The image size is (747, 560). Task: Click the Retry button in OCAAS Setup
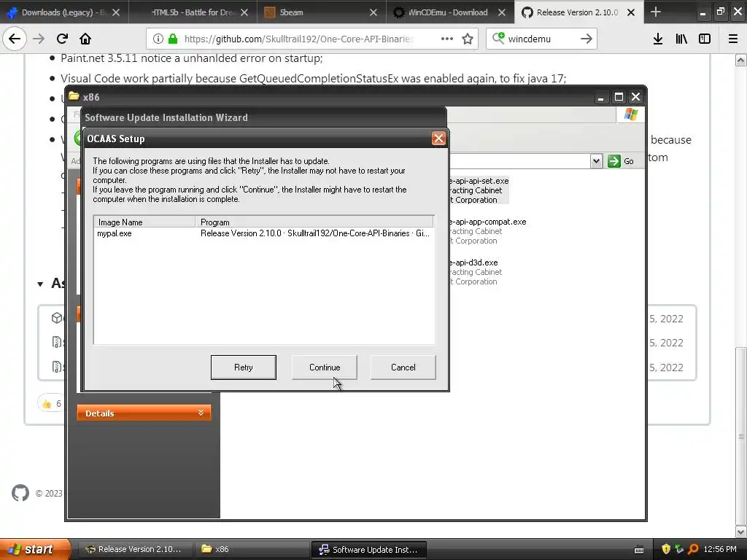[x=244, y=367]
